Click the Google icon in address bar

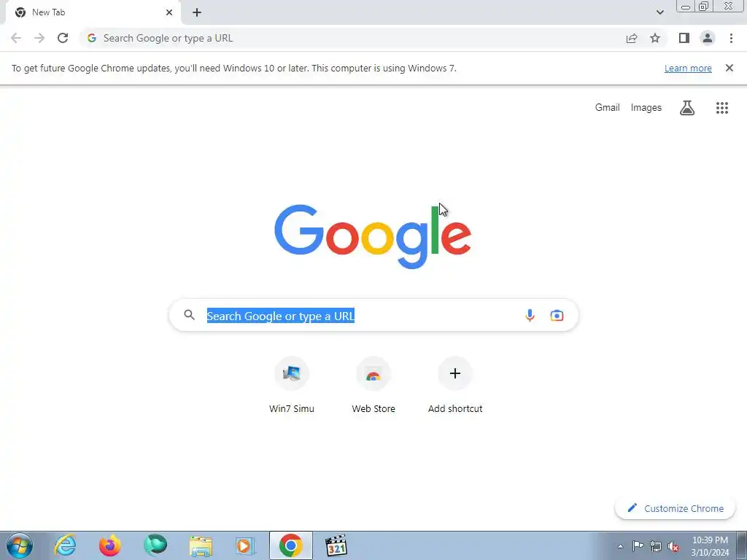92,38
